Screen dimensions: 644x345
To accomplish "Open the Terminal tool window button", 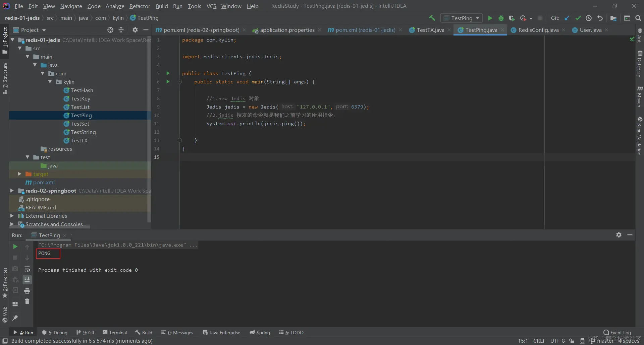I will 115,332.
